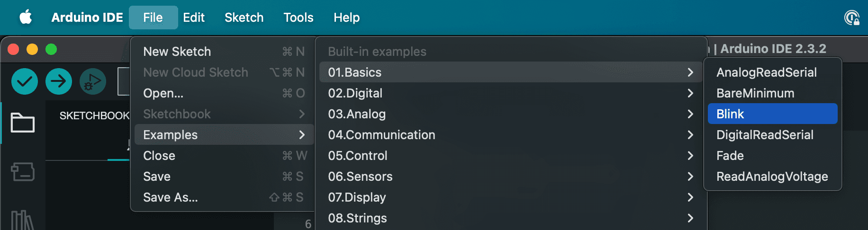
Task: Open the Sketch menu in menu bar
Action: (x=244, y=18)
